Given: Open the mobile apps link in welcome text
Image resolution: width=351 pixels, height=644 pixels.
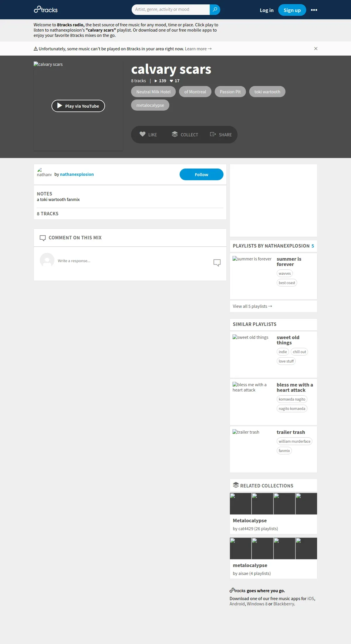Looking at the screenshot, I should pos(199,30).
